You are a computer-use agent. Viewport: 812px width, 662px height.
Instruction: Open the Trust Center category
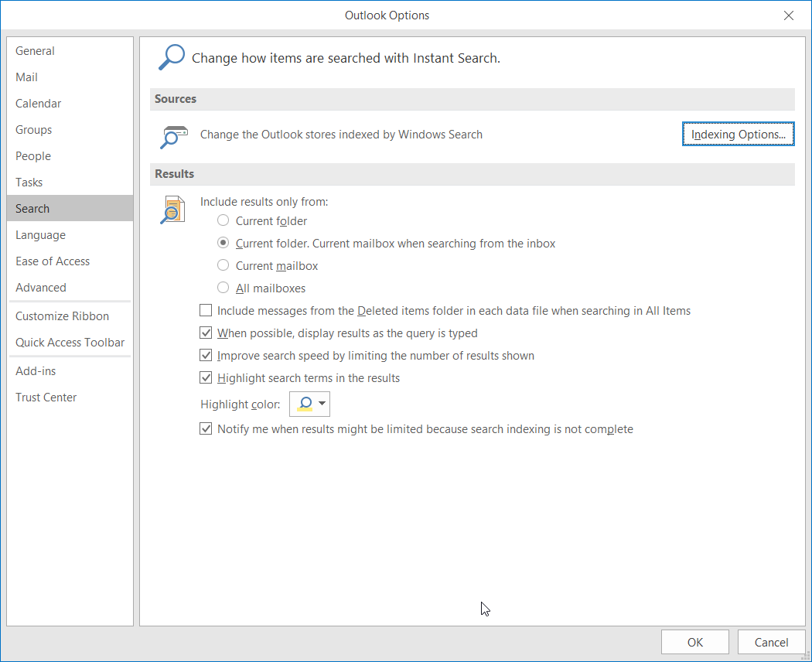pos(70,398)
